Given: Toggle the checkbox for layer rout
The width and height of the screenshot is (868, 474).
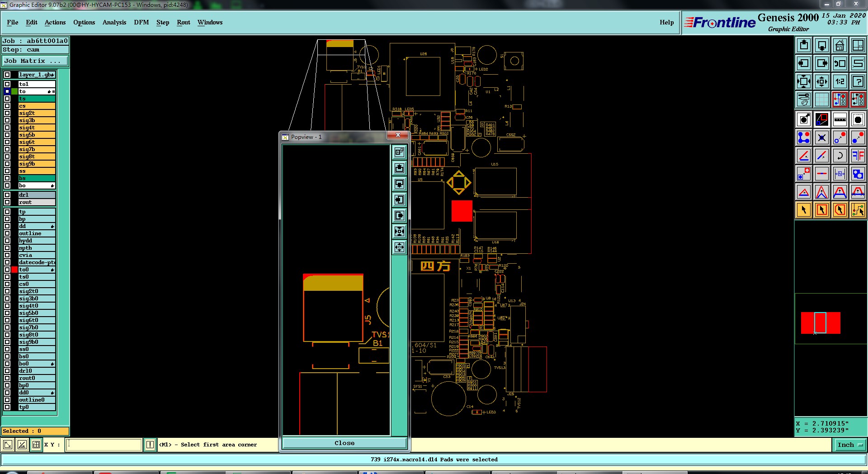Looking at the screenshot, I should click(7, 202).
